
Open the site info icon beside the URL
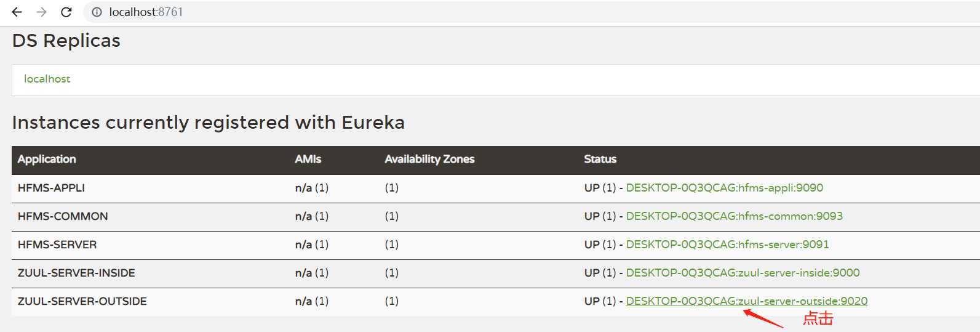click(x=97, y=12)
